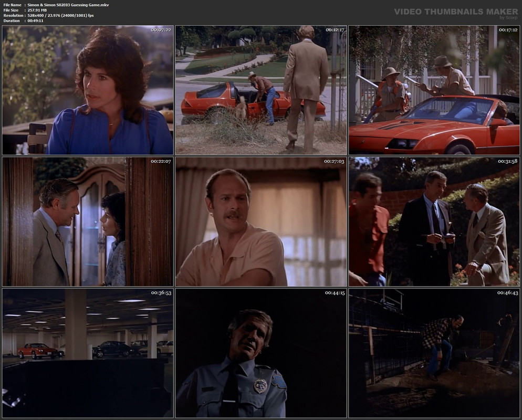The width and height of the screenshot is (522, 420).
Task: Open the thumbnail timestamped 00:17:12
Action: [x=434, y=90]
